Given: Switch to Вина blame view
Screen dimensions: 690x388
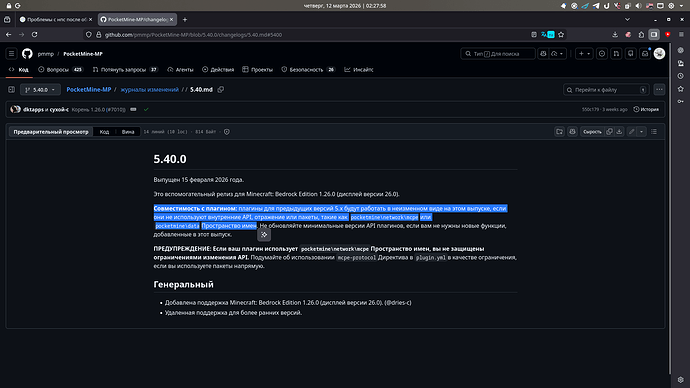Looking at the screenshot, I should pos(128,132).
